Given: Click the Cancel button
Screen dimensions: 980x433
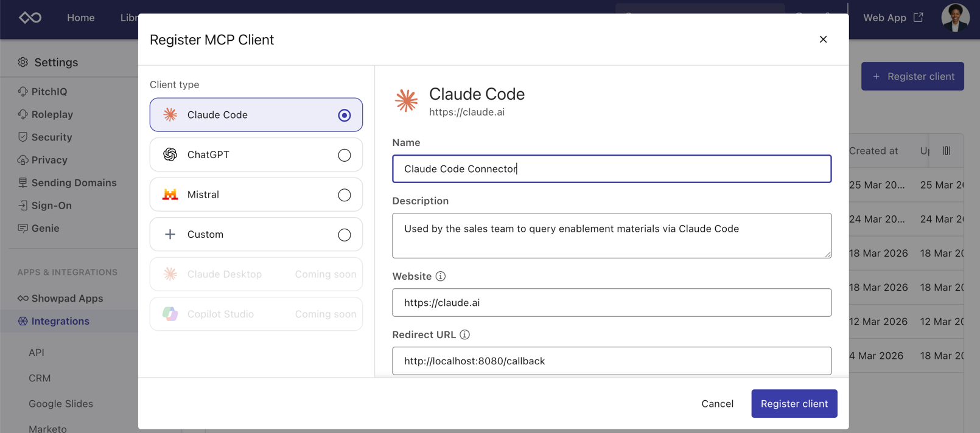Looking at the screenshot, I should pyautogui.click(x=717, y=403).
